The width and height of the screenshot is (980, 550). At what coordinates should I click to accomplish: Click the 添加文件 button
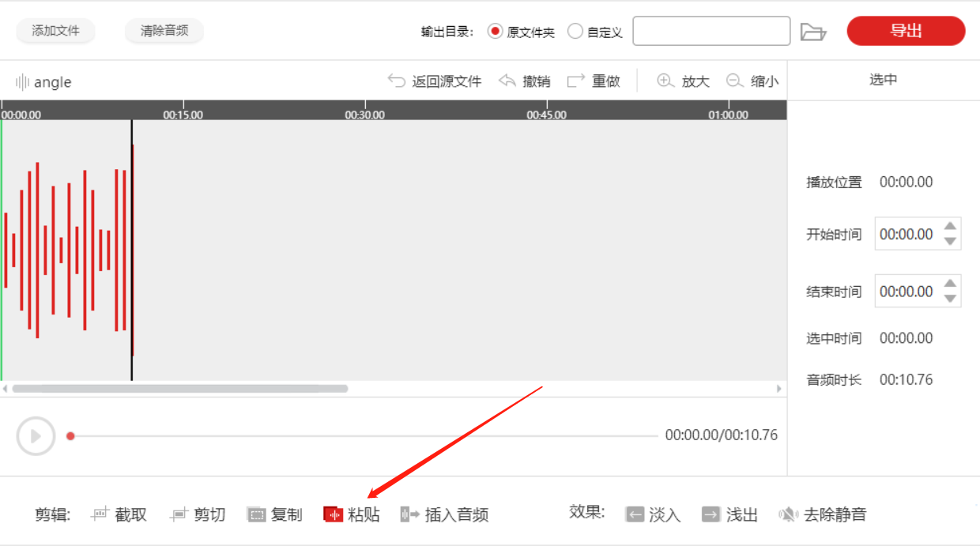tap(55, 31)
